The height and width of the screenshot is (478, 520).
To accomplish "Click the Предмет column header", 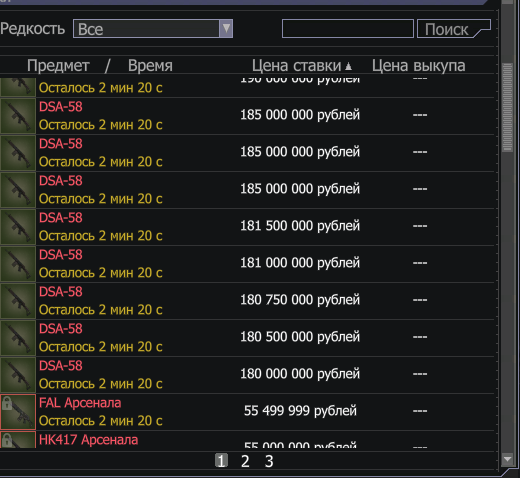I will click(x=58, y=66).
